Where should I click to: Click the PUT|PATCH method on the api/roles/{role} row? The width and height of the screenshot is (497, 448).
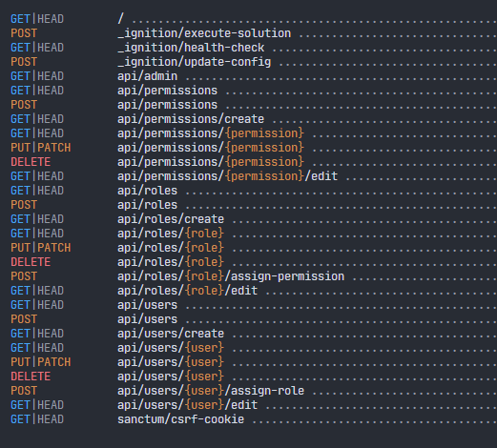[x=41, y=248]
